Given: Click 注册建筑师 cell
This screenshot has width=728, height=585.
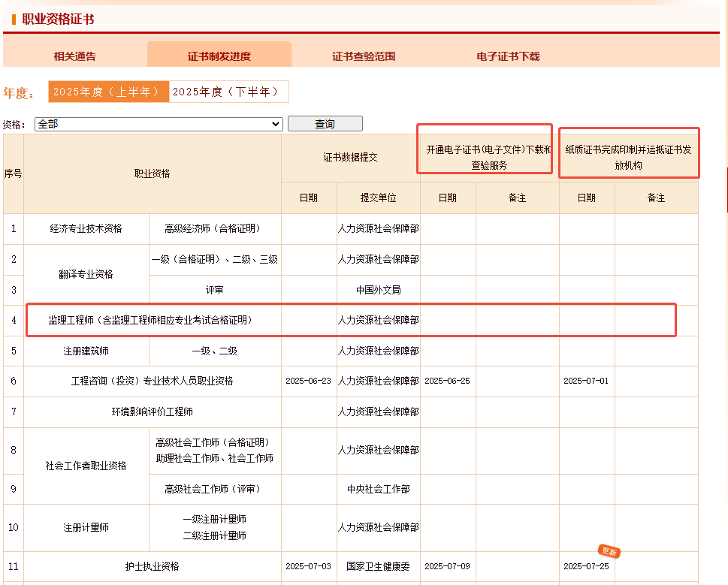Looking at the screenshot, I should tap(86, 351).
